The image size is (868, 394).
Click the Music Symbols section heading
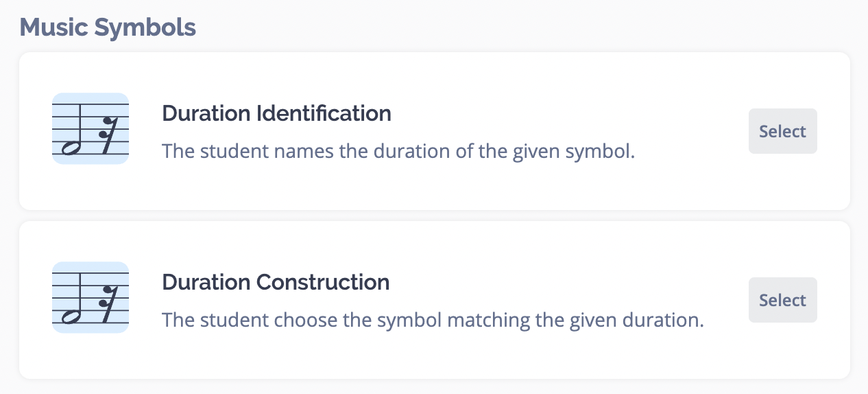pyautogui.click(x=108, y=28)
